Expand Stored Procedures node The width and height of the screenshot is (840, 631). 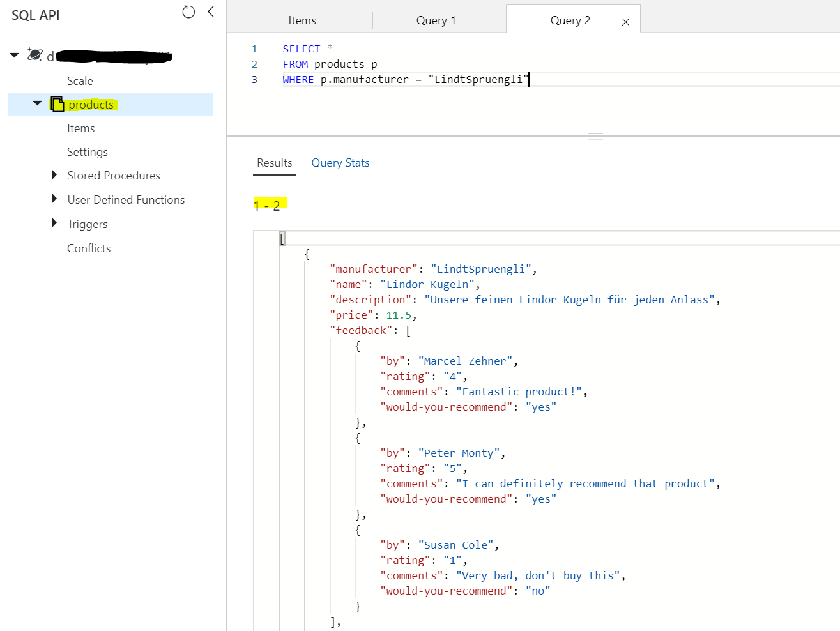click(x=54, y=174)
